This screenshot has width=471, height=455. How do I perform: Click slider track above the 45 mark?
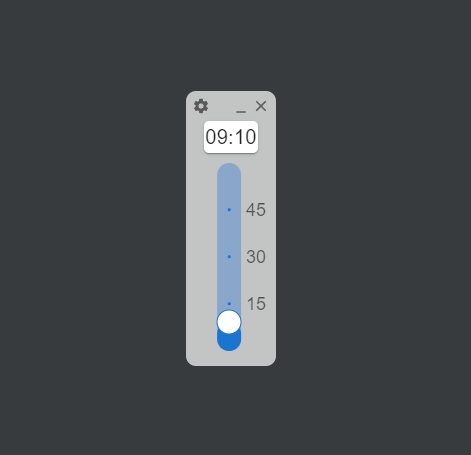pos(229,187)
